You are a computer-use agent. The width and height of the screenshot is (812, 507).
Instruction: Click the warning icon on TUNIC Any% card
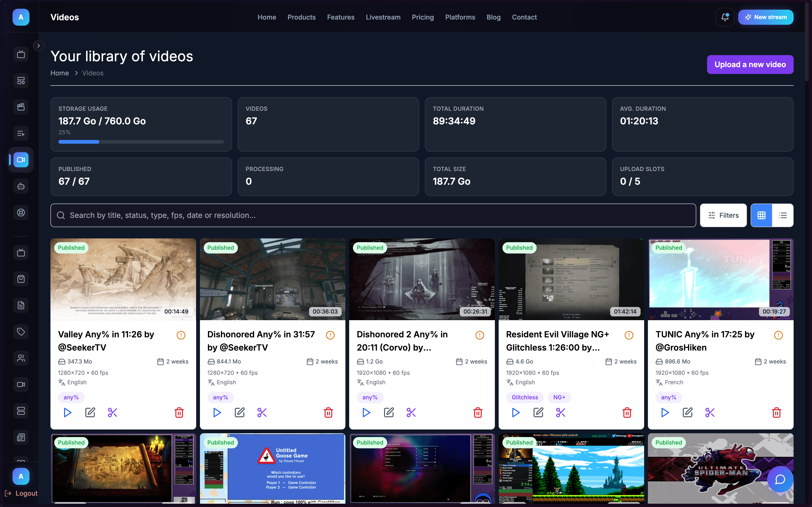(779, 335)
